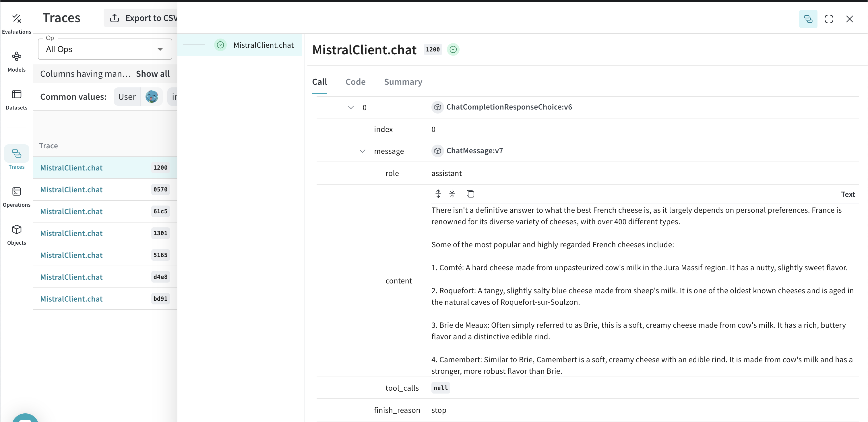Click the expand-all arrows icon above content
The height and width of the screenshot is (422, 868).
click(438, 194)
